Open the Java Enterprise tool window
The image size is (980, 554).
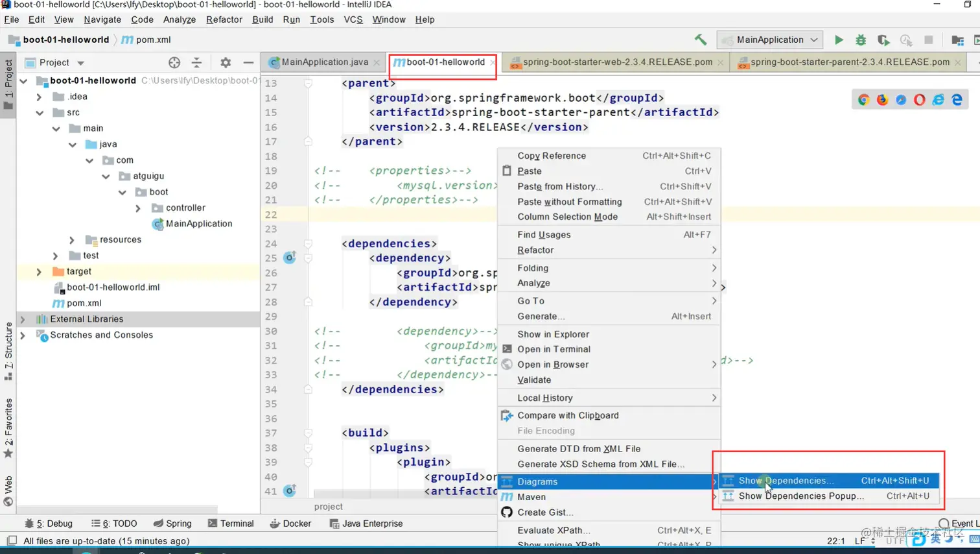[x=366, y=524]
